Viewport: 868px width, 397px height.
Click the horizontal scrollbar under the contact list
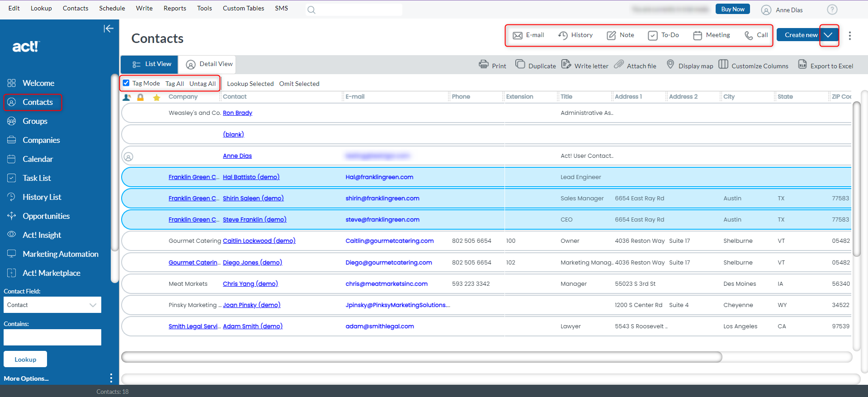(421, 357)
